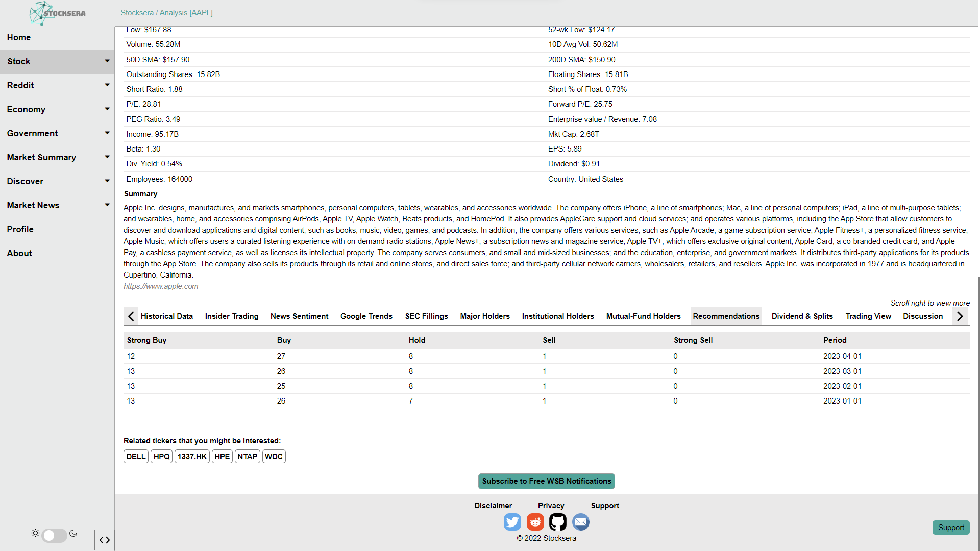The height and width of the screenshot is (551, 980).
Task: Toggle dark mode switch
Action: click(x=55, y=534)
